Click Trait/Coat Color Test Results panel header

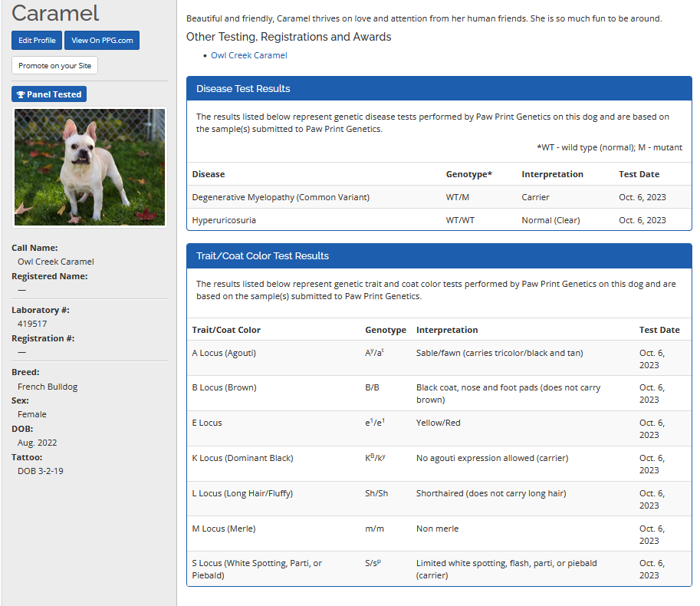(439, 256)
